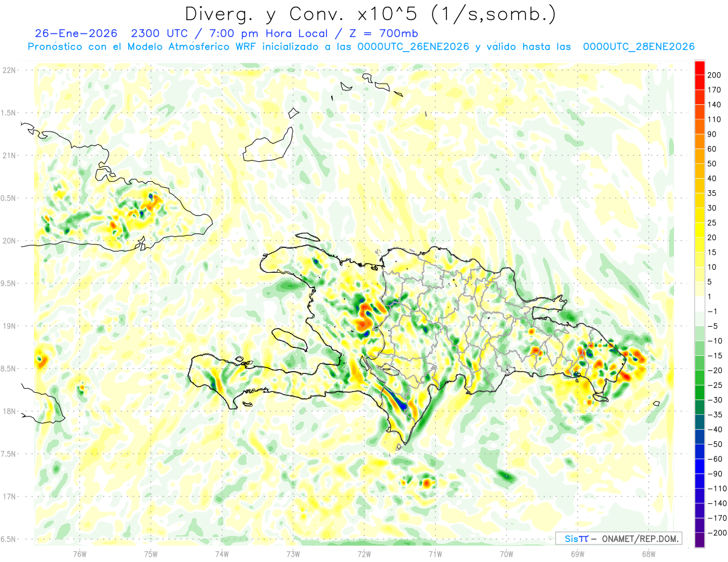Click the "69W" longitude label
The image size is (728, 562).
point(577,554)
